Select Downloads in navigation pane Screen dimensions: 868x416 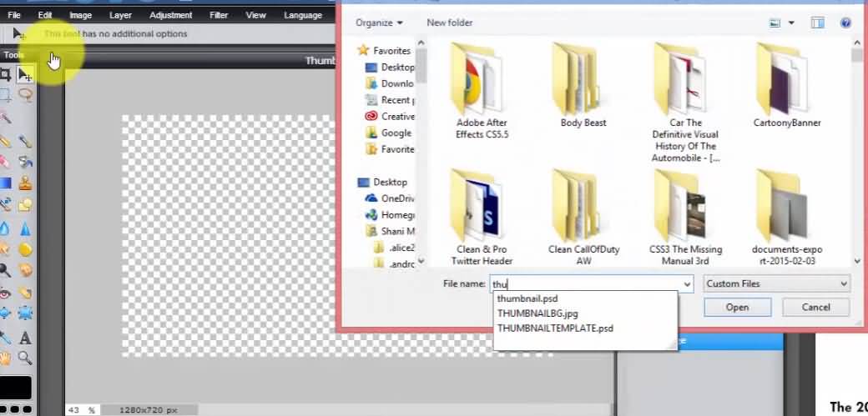[390, 83]
